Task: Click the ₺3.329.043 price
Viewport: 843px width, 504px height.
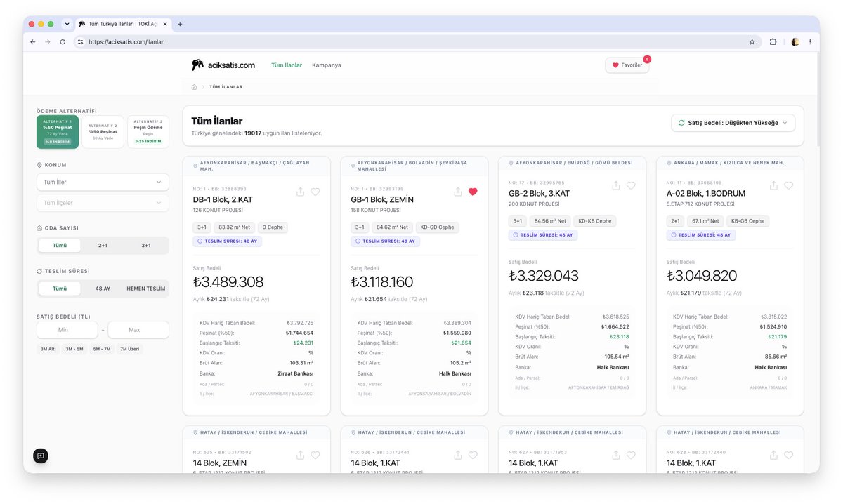Action: click(544, 276)
